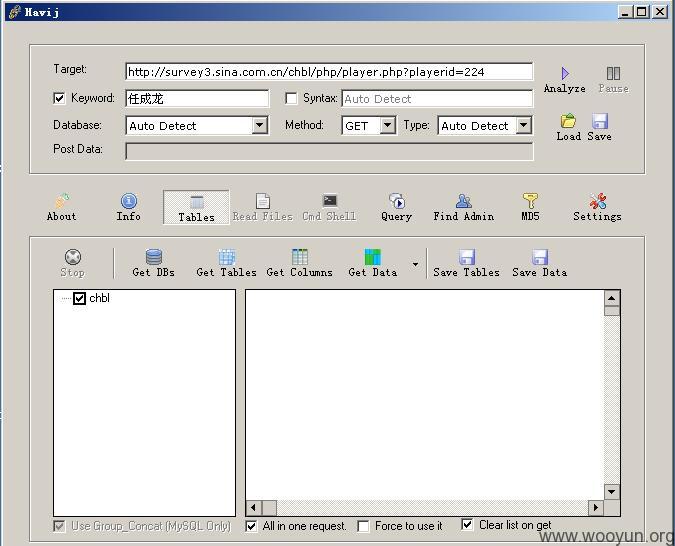Click the Stop button
The width and height of the screenshot is (675, 546).
click(x=73, y=263)
